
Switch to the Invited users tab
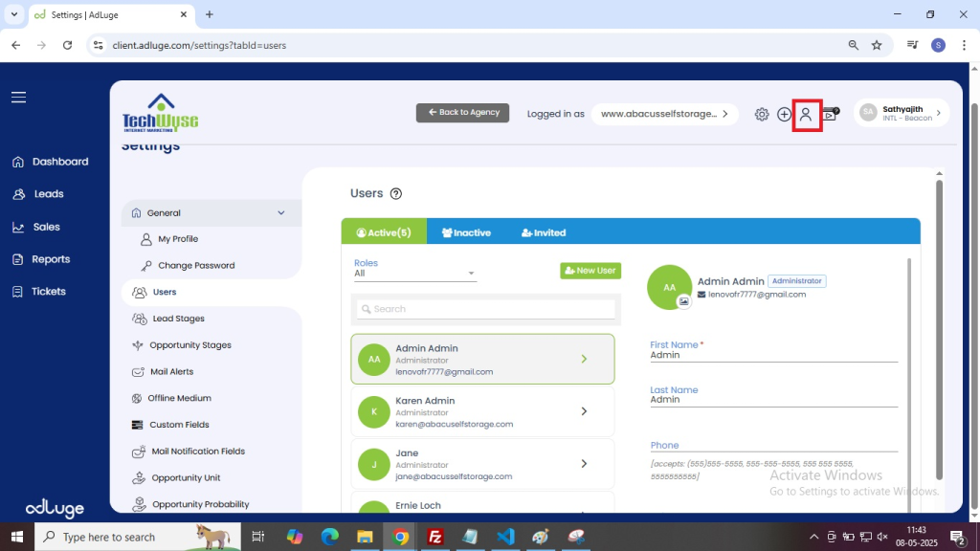pos(543,232)
